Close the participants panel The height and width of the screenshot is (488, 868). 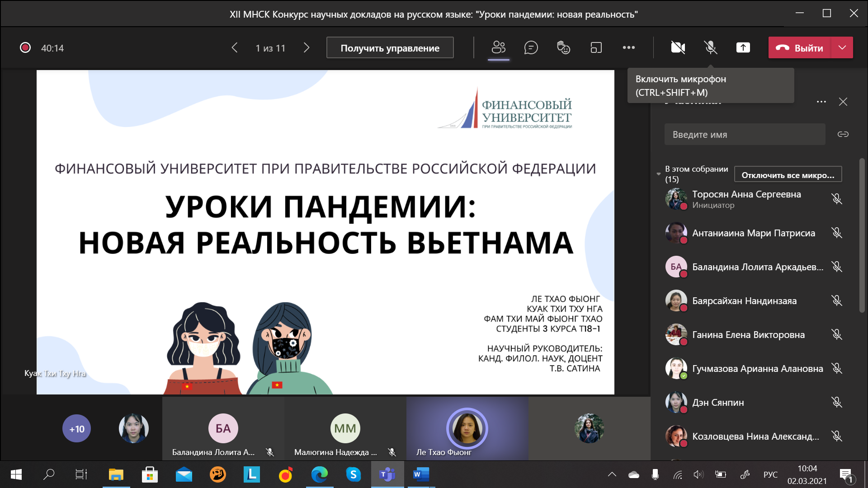point(843,102)
